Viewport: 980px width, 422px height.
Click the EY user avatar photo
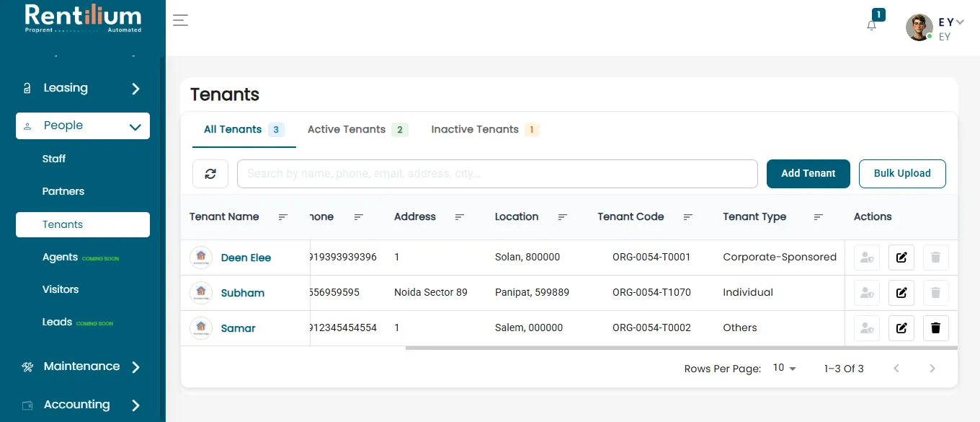click(x=919, y=27)
